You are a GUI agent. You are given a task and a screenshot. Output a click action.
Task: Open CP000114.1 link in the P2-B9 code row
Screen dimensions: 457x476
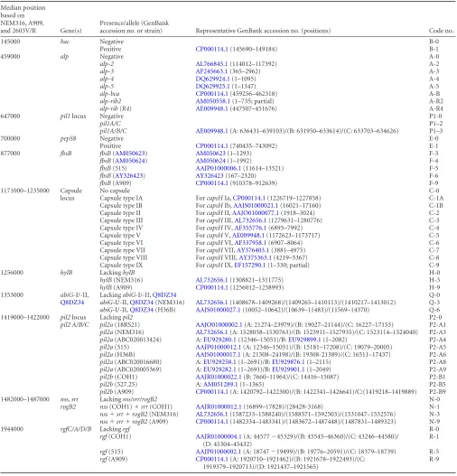[211, 392]
